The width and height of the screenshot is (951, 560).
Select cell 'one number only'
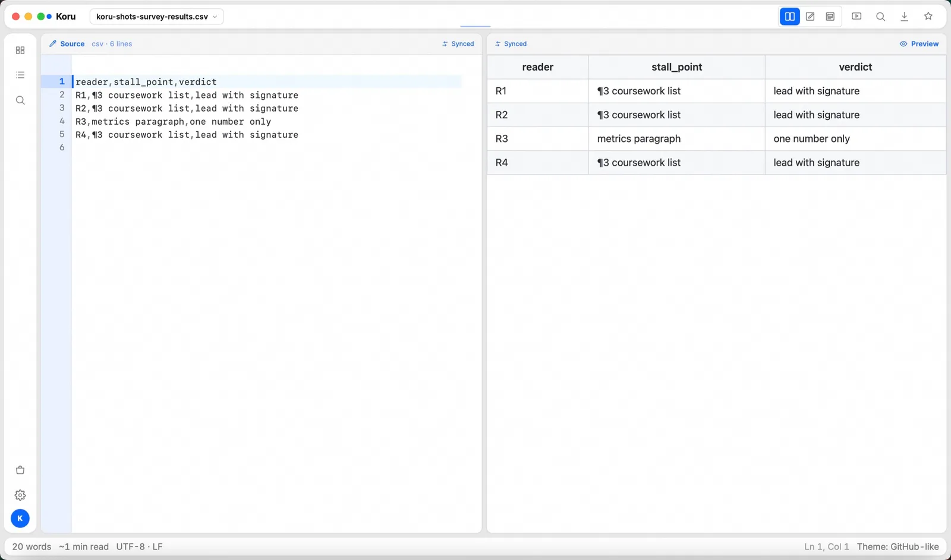[x=855, y=138]
